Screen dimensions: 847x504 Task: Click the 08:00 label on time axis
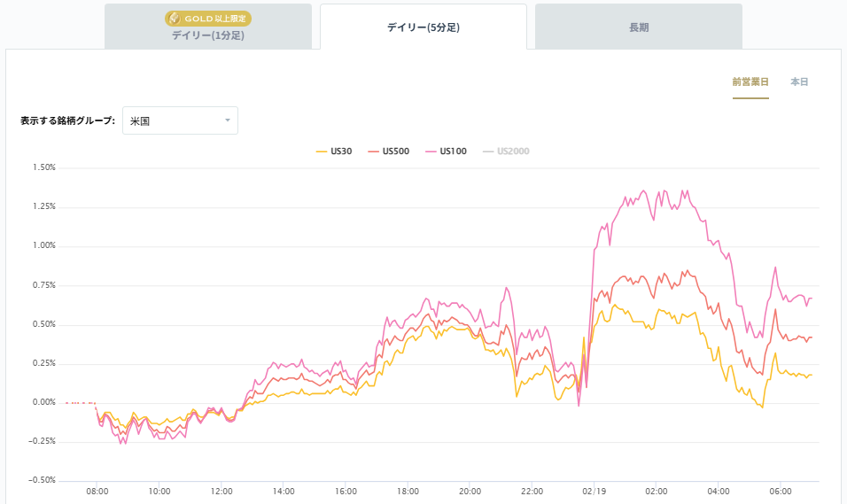pos(97,491)
